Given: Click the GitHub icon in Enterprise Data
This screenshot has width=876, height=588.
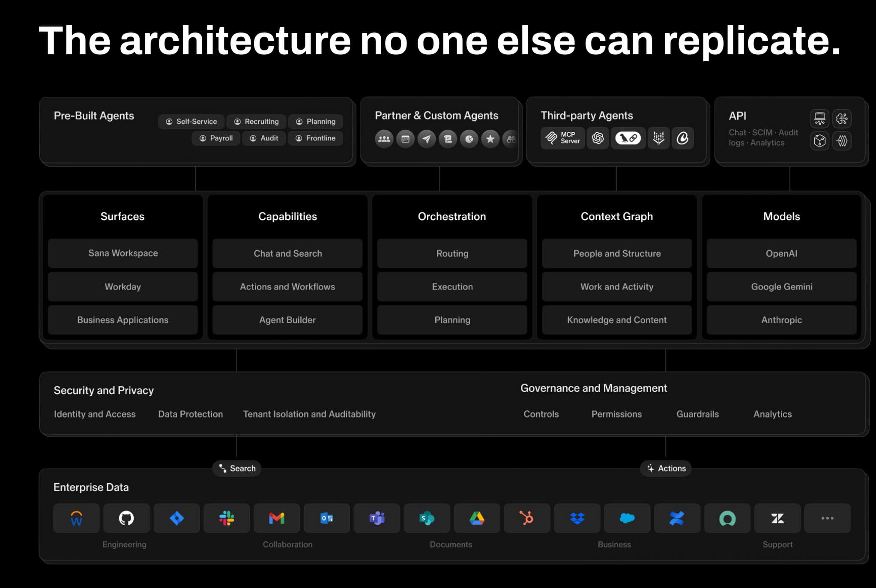Looking at the screenshot, I should click(x=126, y=518).
